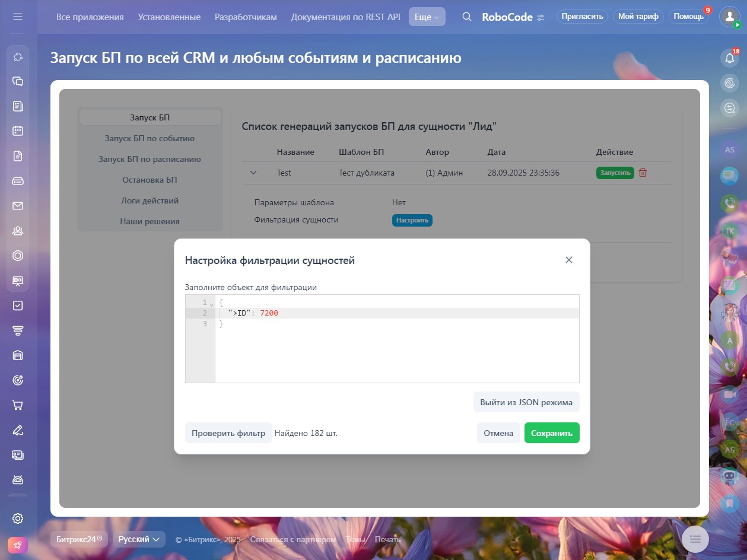Open "Установленные" in the top menu
Viewport: 747px width, 560px height.
click(x=169, y=17)
